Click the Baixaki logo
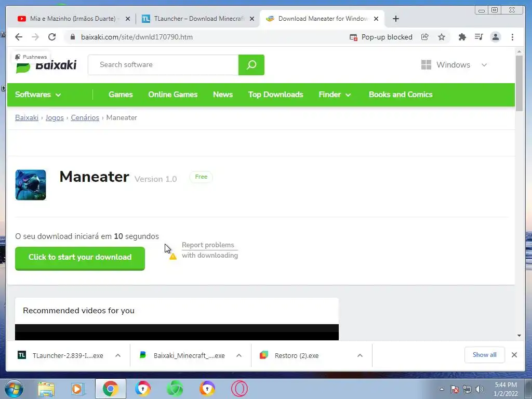This screenshot has width=532, height=399. click(46, 65)
